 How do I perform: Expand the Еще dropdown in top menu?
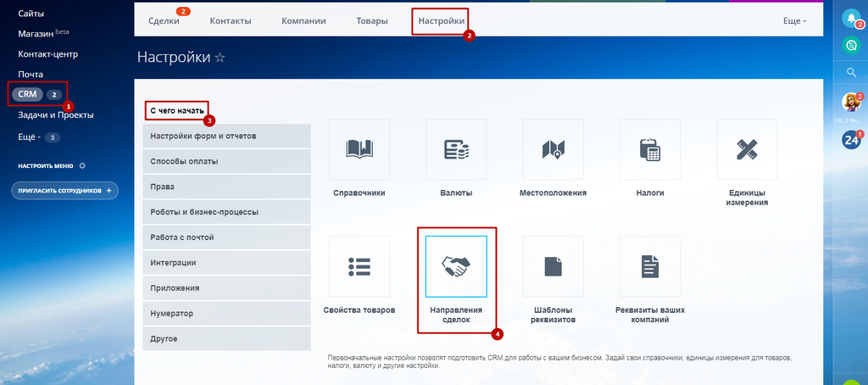pos(794,21)
